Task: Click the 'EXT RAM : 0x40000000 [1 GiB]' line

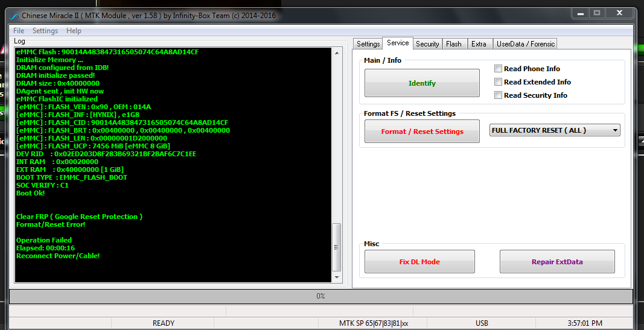Action: pos(70,170)
